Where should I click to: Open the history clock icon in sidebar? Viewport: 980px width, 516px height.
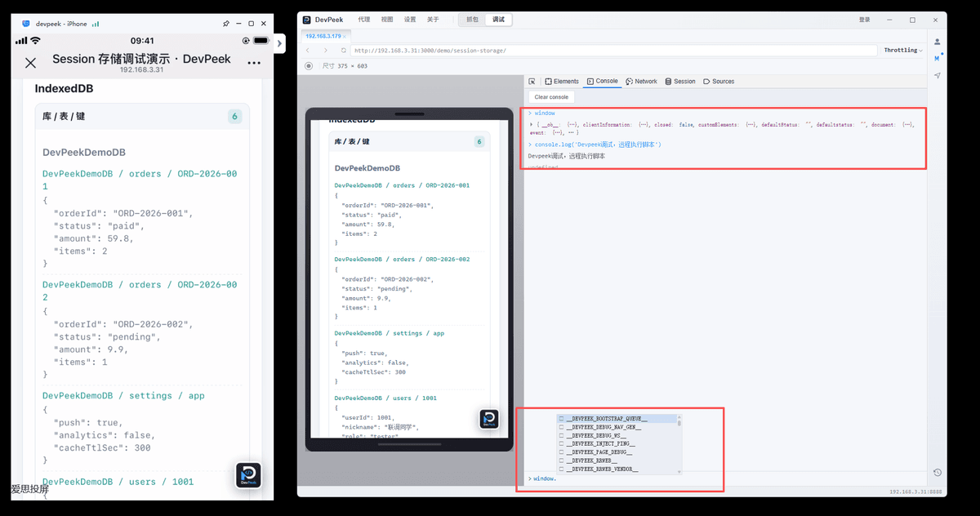click(x=938, y=472)
